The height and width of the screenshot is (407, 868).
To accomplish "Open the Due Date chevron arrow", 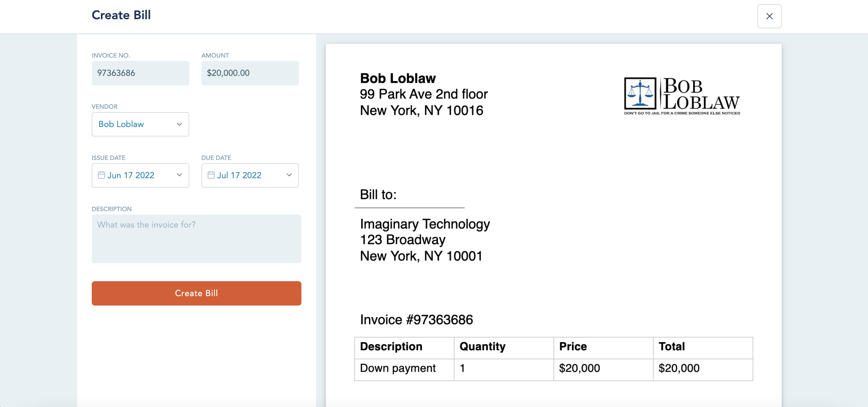I will pyautogui.click(x=289, y=175).
